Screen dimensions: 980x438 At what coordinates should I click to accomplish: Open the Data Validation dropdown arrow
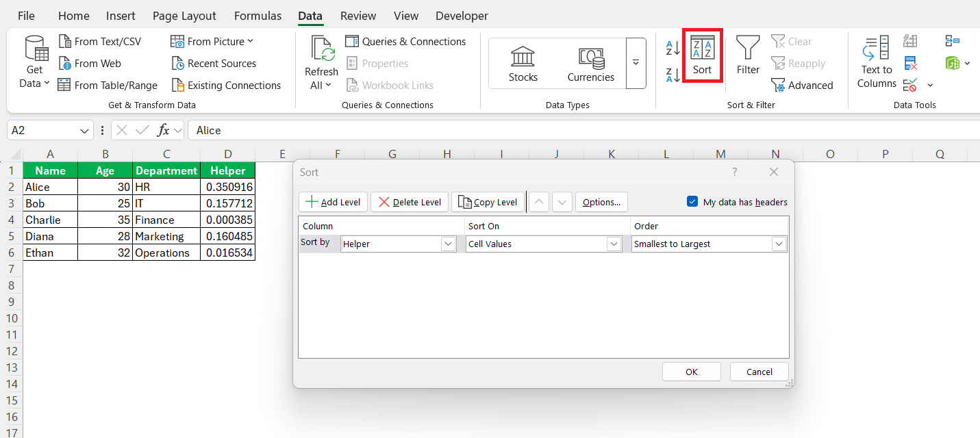930,86
